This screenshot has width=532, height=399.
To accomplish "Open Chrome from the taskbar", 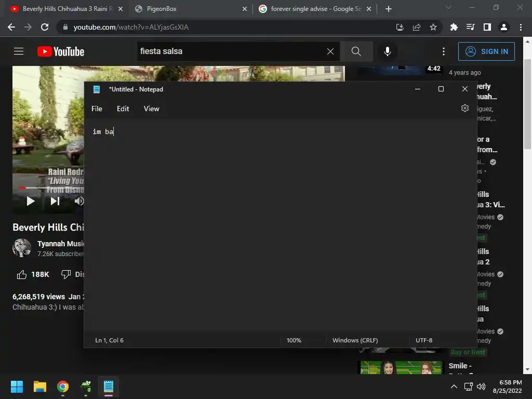I will [x=63, y=387].
